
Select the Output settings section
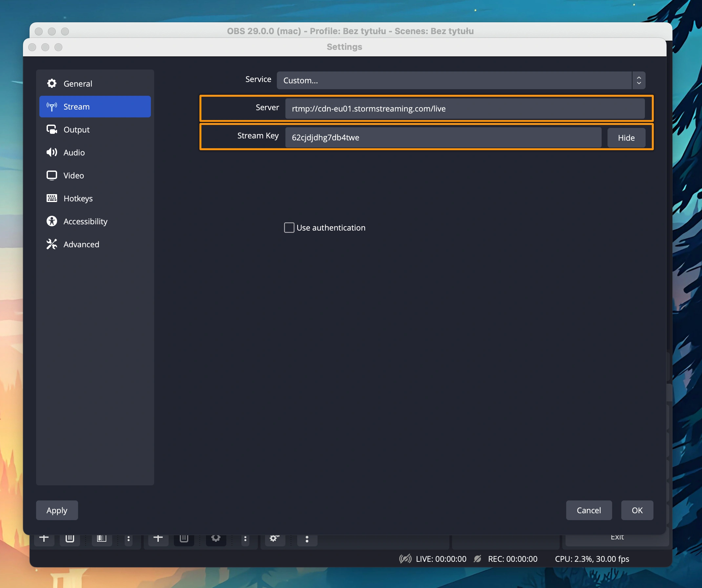[x=76, y=130]
